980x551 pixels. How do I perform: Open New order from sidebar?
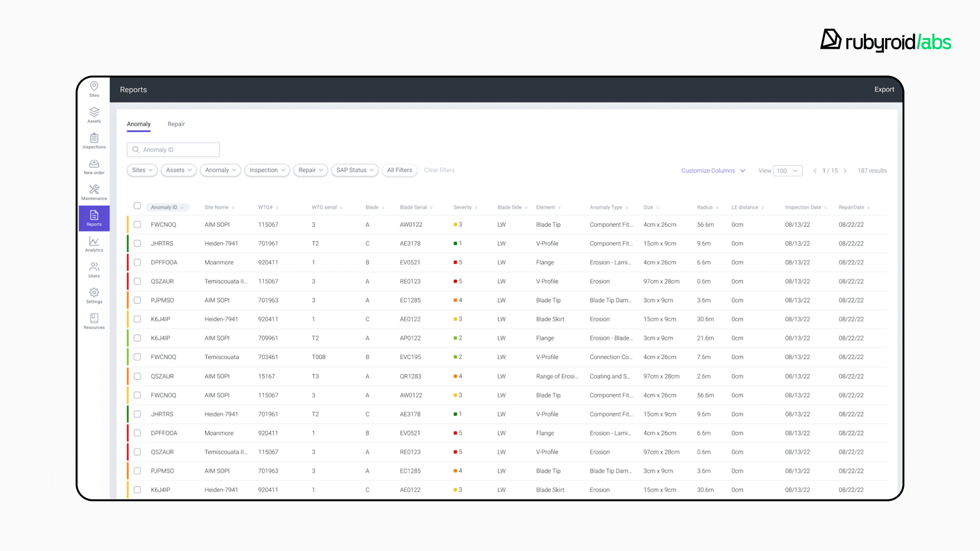pos(94,166)
